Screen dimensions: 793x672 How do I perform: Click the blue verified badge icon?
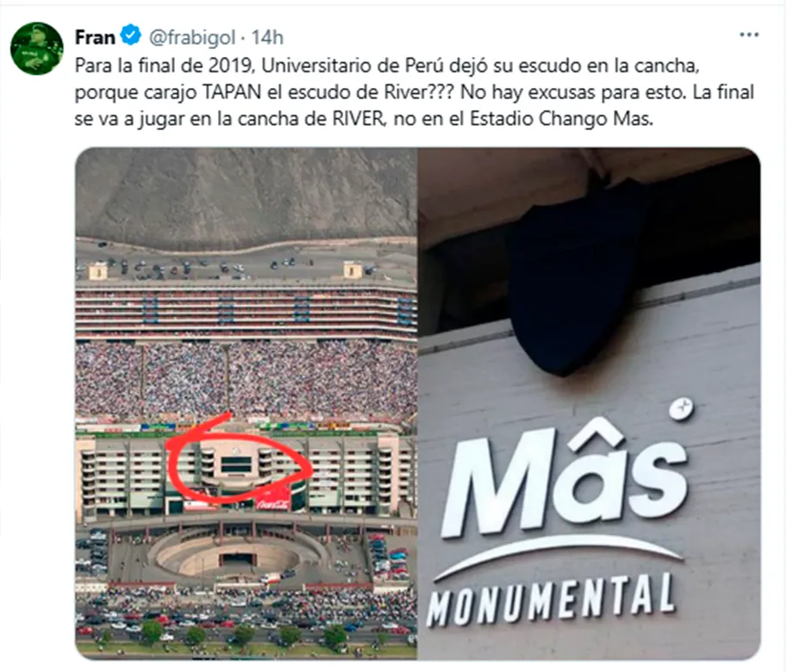132,35
